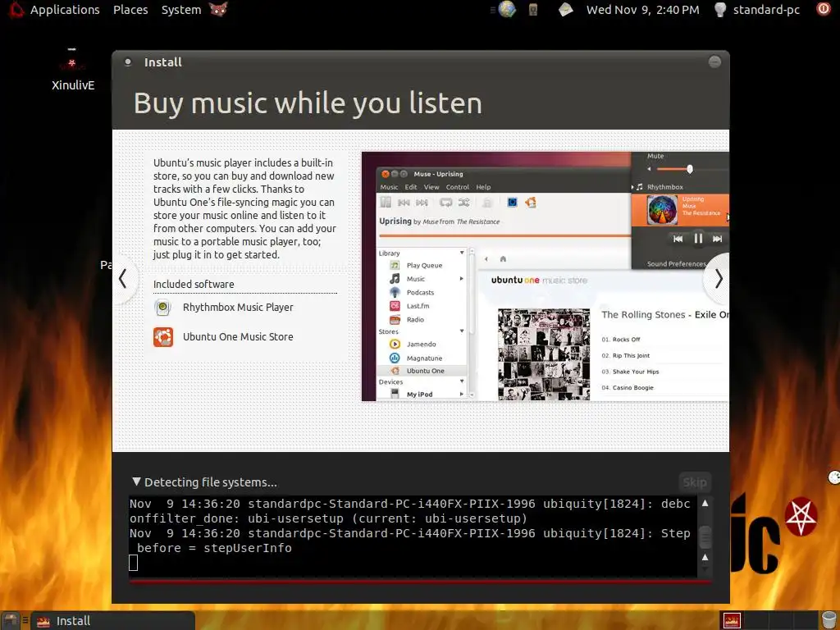Click the Ubuntu One Music Store icon

pos(163,337)
